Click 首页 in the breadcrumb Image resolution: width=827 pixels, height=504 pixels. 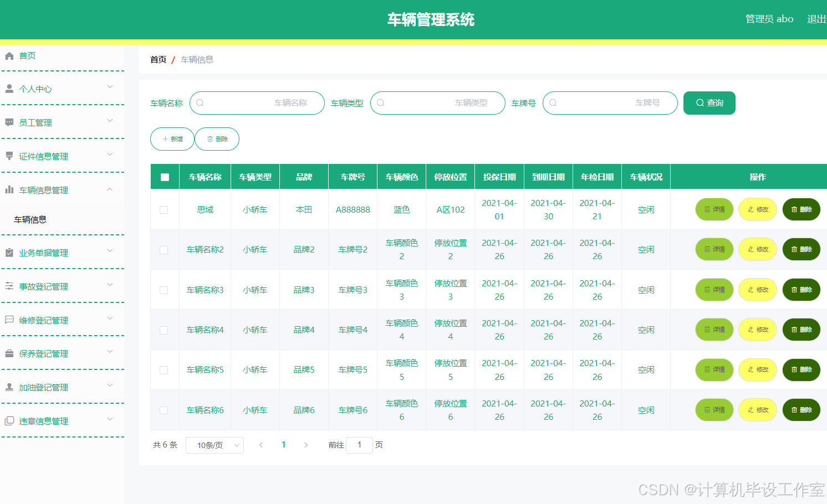click(x=158, y=60)
